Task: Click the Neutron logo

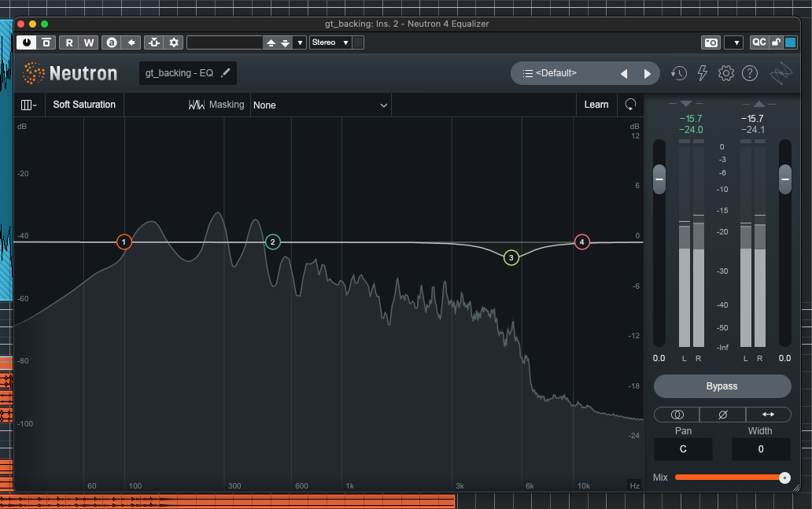Action: coord(71,73)
